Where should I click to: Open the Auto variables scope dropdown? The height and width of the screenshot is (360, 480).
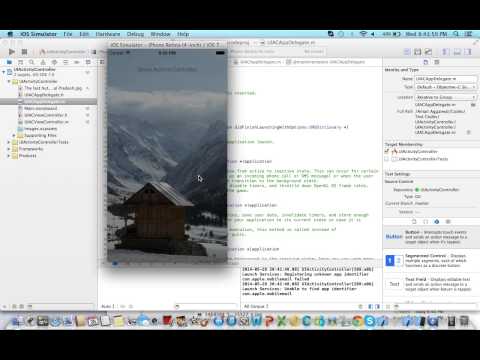(108, 306)
